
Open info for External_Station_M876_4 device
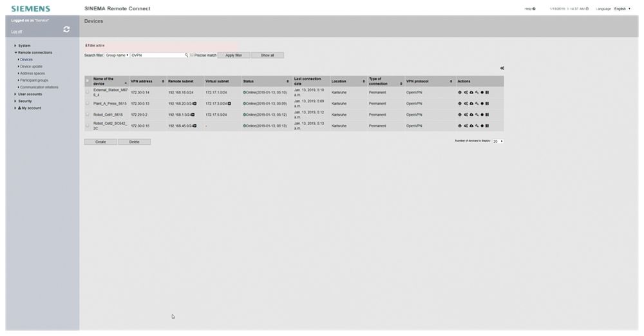(x=460, y=92)
